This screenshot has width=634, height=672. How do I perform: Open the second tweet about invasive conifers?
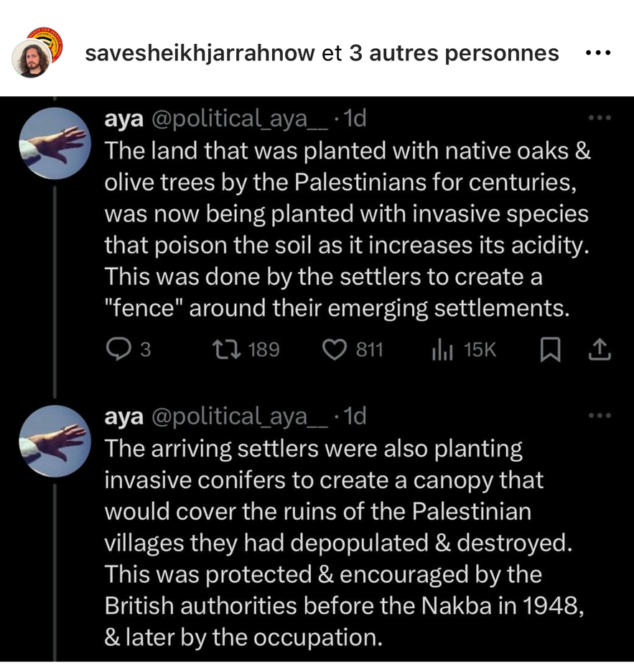[x=337, y=542]
